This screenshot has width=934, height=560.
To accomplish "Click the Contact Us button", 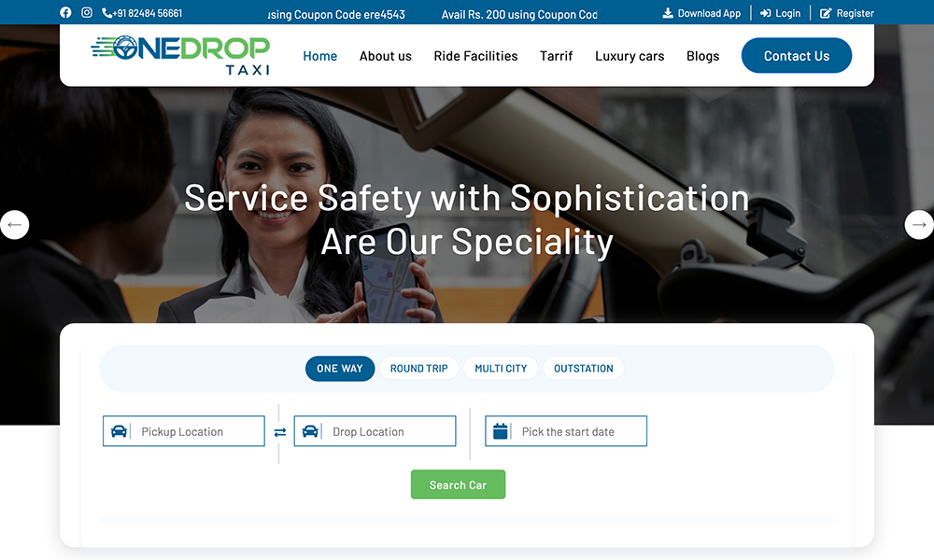I will 797,55.
